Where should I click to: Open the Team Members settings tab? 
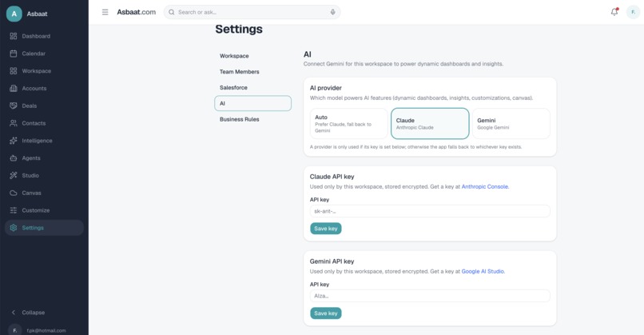coord(252,71)
